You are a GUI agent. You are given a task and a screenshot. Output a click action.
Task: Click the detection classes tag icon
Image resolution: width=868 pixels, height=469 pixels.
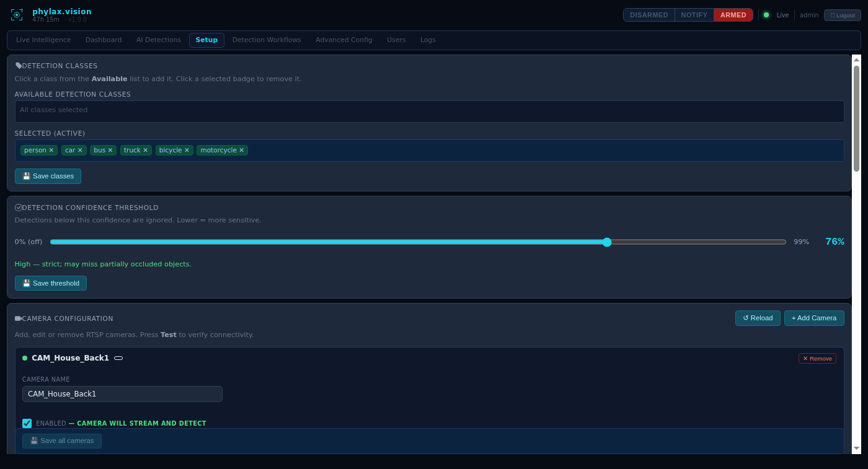coord(19,66)
